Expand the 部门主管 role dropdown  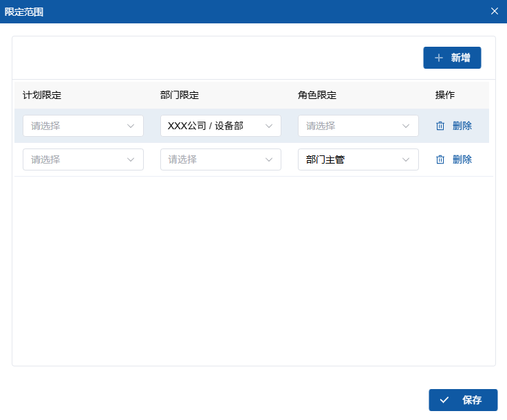click(358, 159)
